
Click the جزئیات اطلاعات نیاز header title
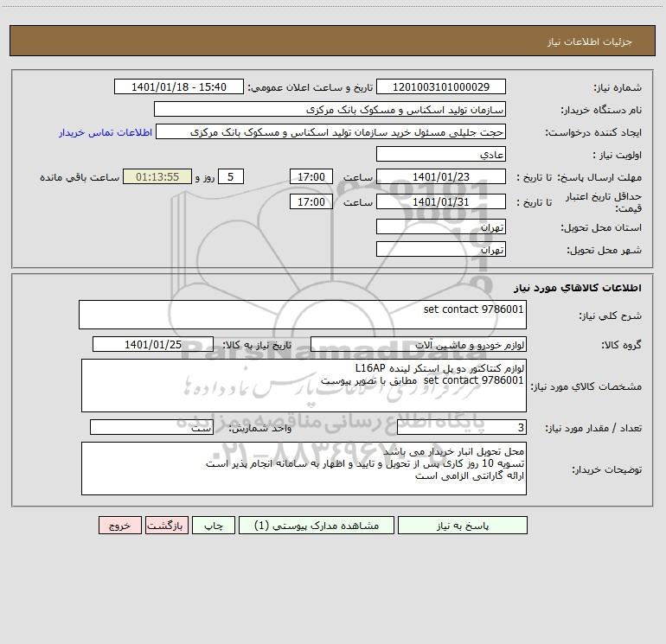coord(590,41)
